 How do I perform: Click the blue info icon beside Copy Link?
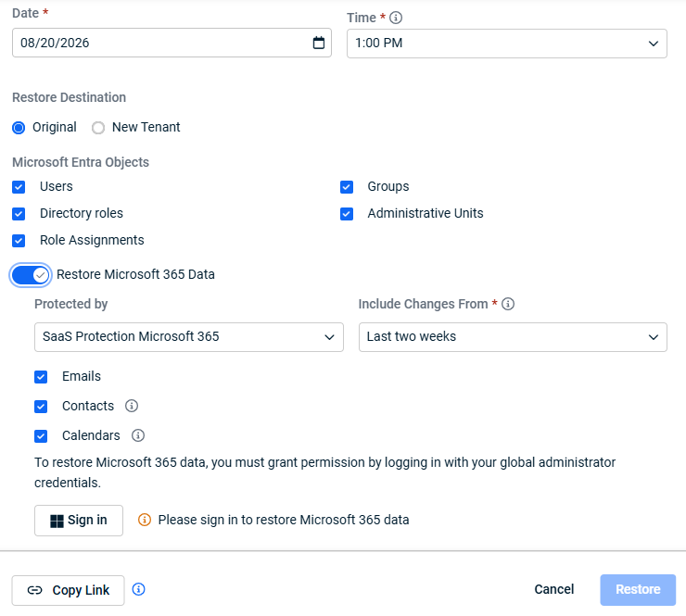[x=139, y=589]
